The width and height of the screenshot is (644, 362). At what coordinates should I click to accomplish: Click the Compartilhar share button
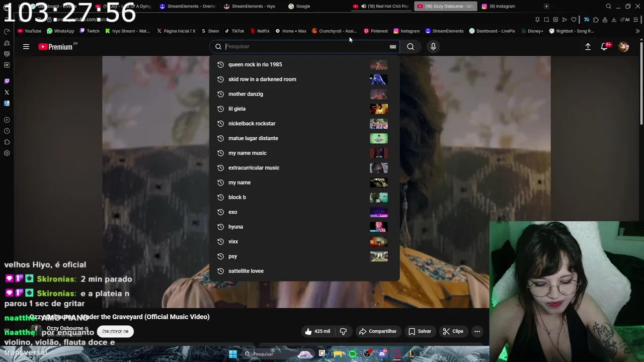pos(378,331)
